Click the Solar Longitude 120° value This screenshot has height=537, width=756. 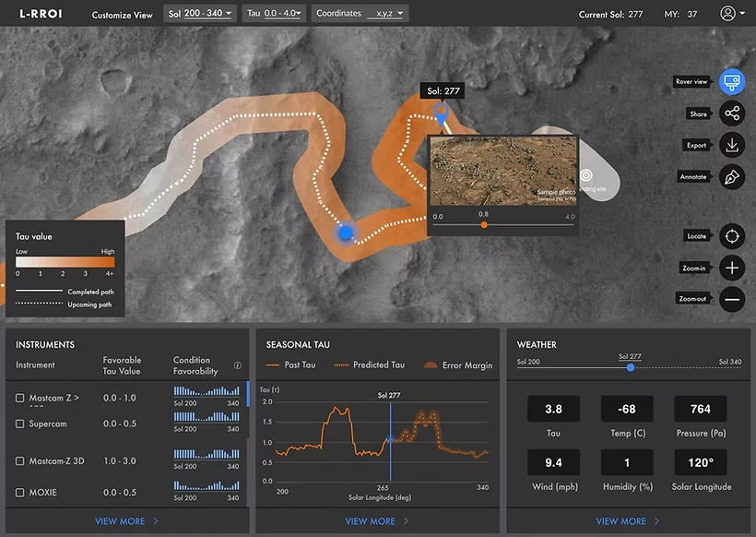pos(701,462)
